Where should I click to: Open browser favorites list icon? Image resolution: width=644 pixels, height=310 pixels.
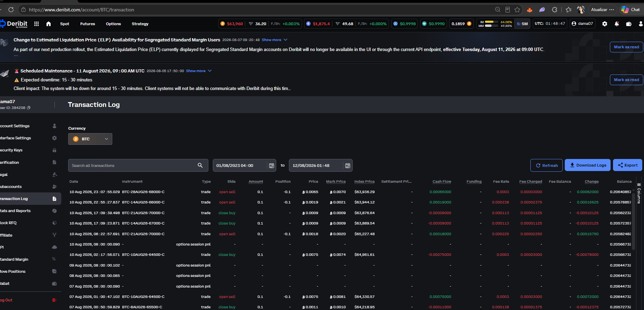[x=569, y=10]
